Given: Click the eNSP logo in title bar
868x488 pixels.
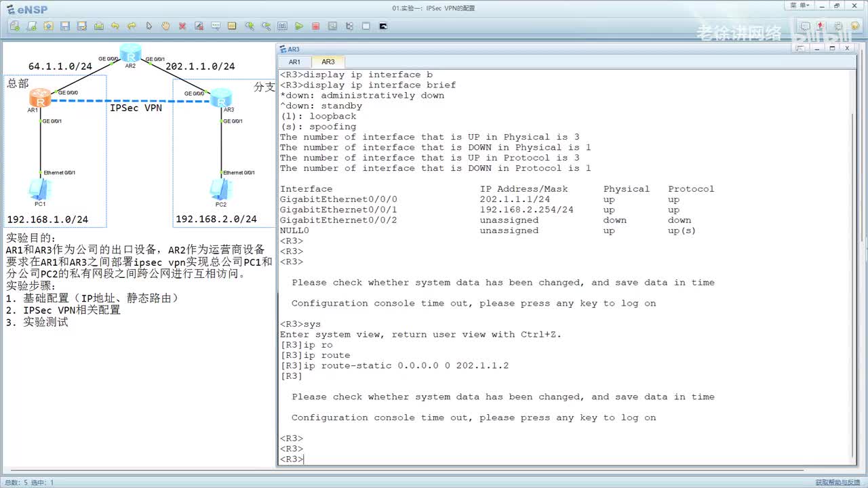Looking at the screenshot, I should tap(27, 8).
